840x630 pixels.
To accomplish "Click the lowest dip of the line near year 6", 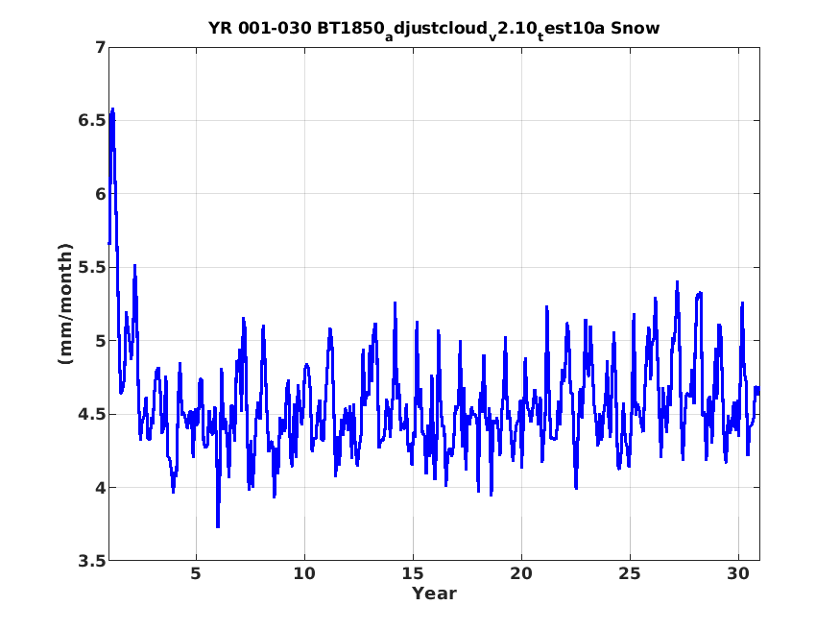I will [x=218, y=526].
